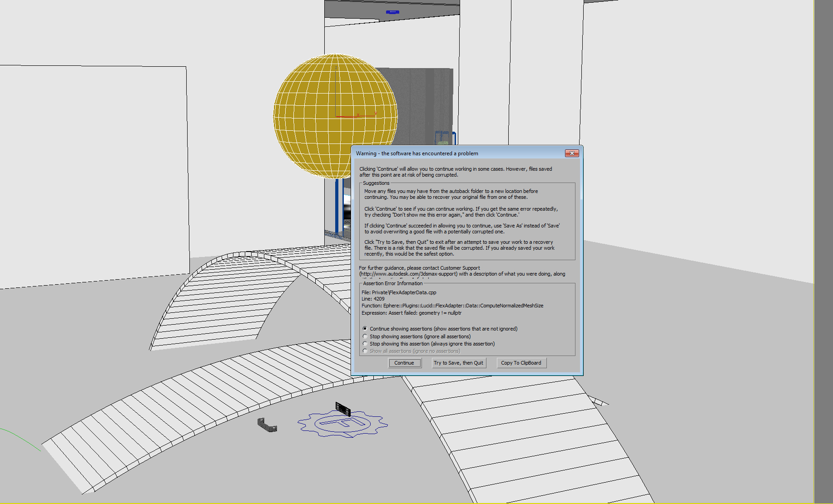
Task: Click the FlexAdapterData.cpp file path line
Action: coord(399,292)
